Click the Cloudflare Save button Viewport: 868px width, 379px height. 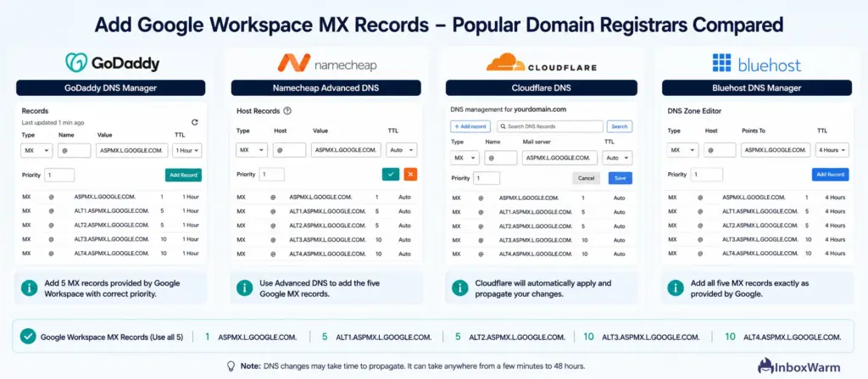point(620,178)
